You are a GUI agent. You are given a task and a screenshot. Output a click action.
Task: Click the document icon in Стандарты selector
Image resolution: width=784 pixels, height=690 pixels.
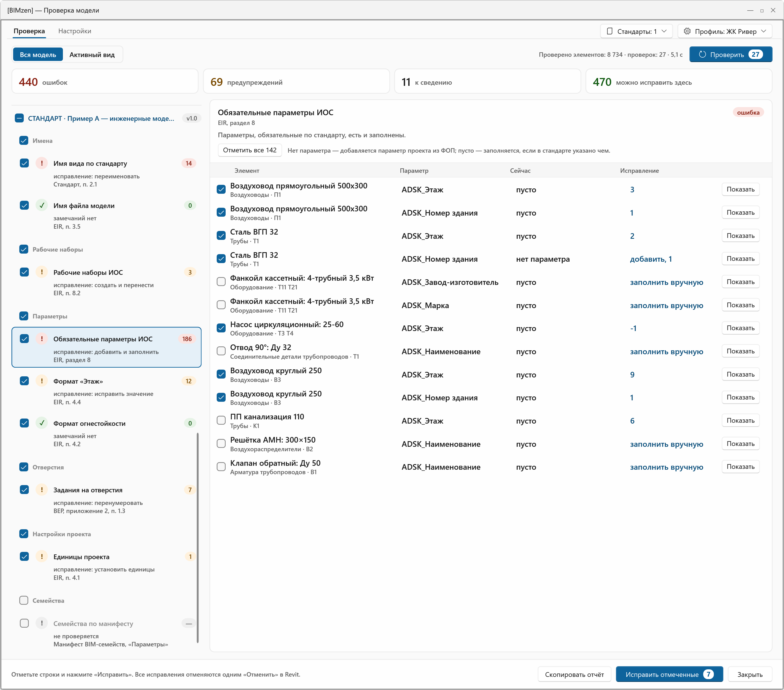pyautogui.click(x=610, y=31)
